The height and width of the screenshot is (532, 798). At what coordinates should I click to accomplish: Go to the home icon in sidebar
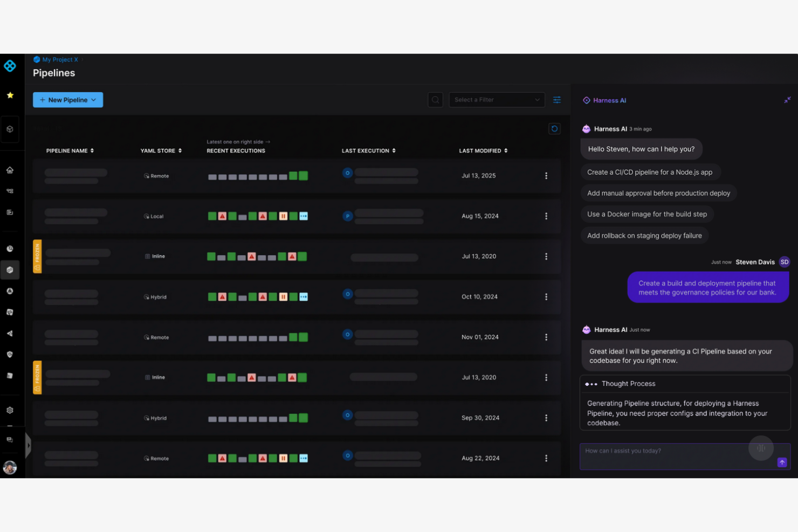point(10,170)
